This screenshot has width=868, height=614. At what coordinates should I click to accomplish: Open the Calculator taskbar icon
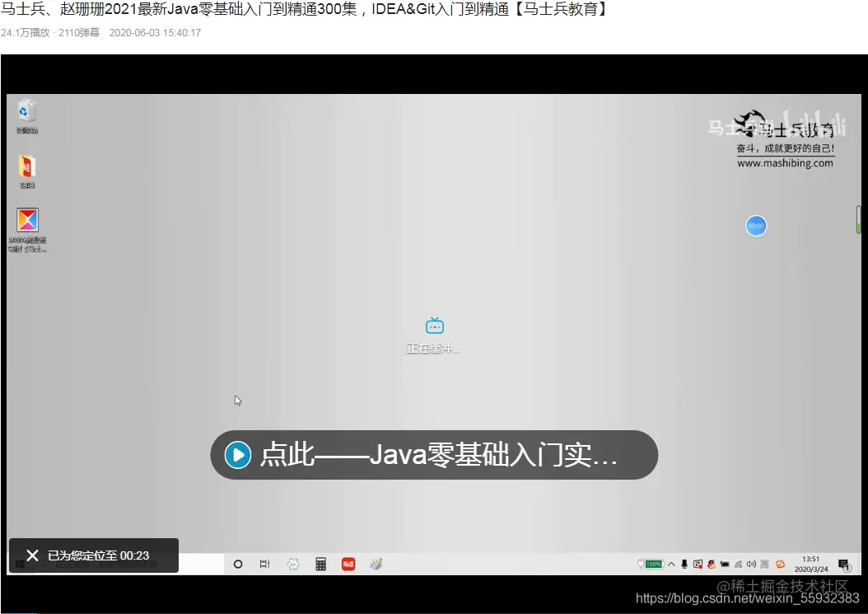tap(320, 564)
